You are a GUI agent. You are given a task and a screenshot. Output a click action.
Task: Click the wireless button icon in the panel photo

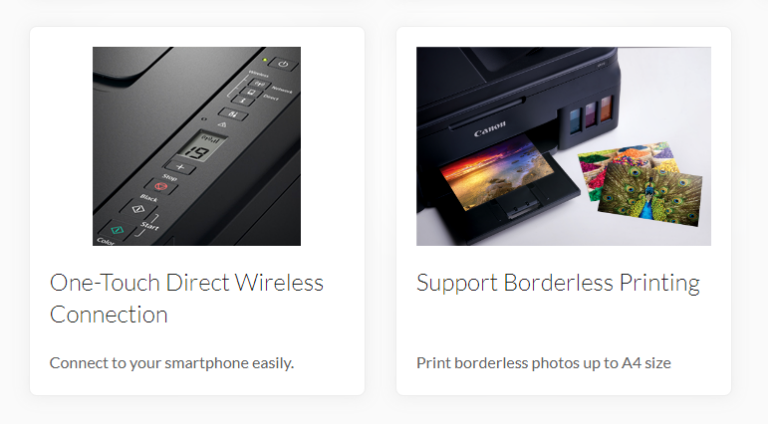coord(259,84)
